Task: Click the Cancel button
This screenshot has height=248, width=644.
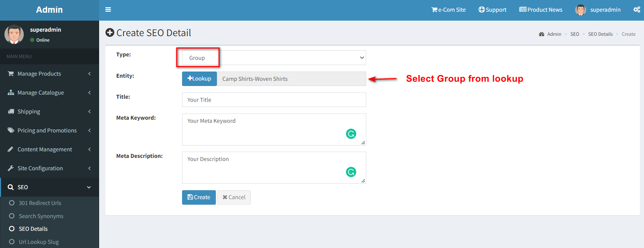Action: [x=234, y=197]
